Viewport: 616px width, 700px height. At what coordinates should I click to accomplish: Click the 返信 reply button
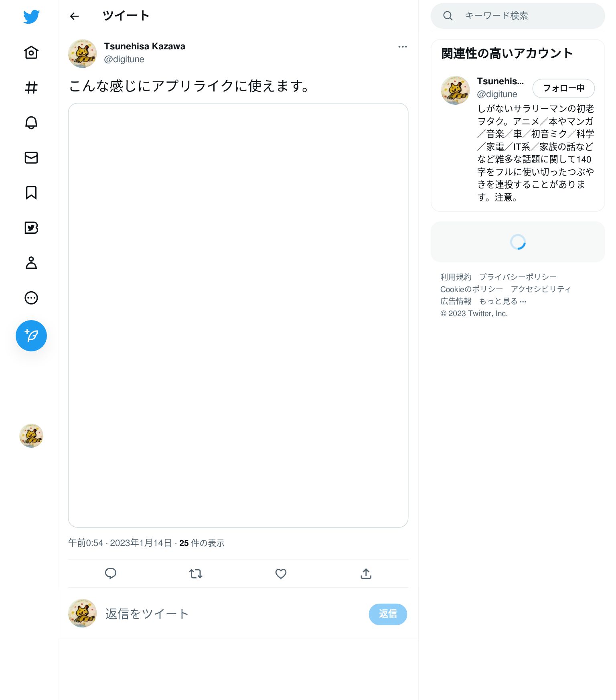pyautogui.click(x=388, y=614)
